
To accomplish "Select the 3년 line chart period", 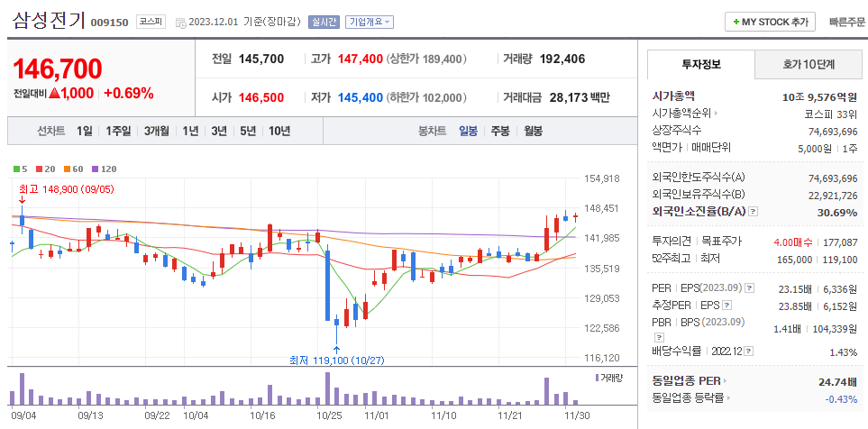I will click(219, 132).
